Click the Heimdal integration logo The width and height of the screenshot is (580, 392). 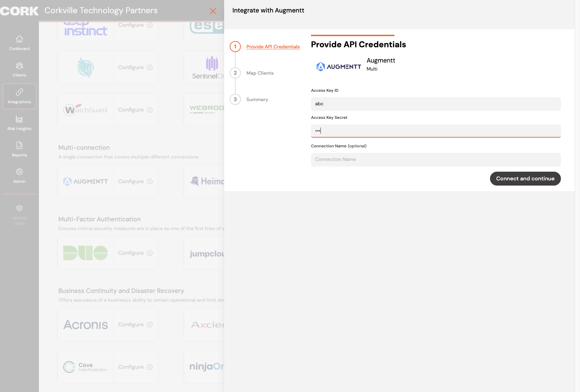coord(207,181)
